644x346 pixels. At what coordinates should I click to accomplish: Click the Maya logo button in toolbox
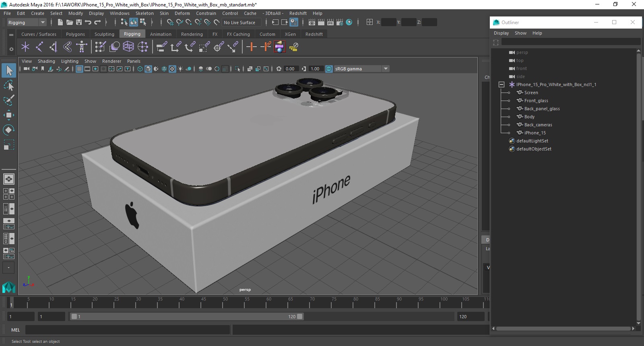(8, 287)
